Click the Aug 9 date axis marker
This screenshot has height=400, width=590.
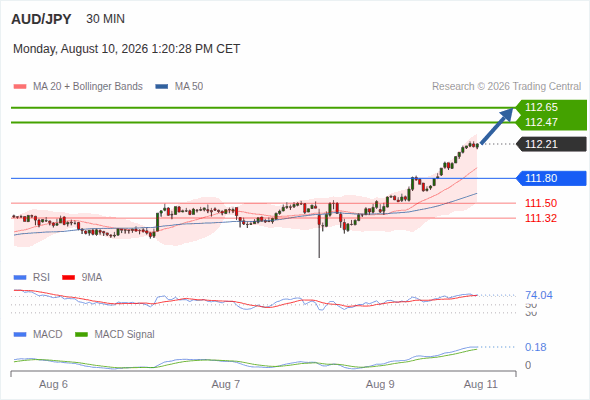click(x=380, y=384)
